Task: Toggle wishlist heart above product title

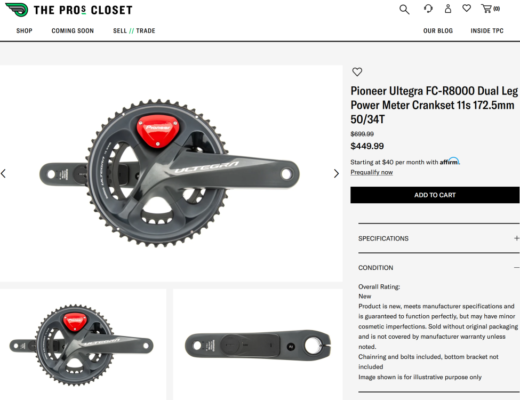Action: [357, 72]
